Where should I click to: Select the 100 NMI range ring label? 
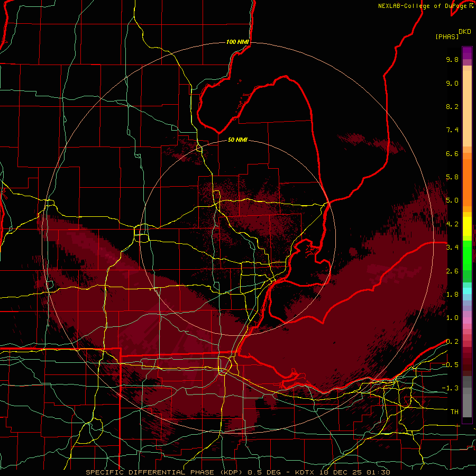pyautogui.click(x=237, y=42)
